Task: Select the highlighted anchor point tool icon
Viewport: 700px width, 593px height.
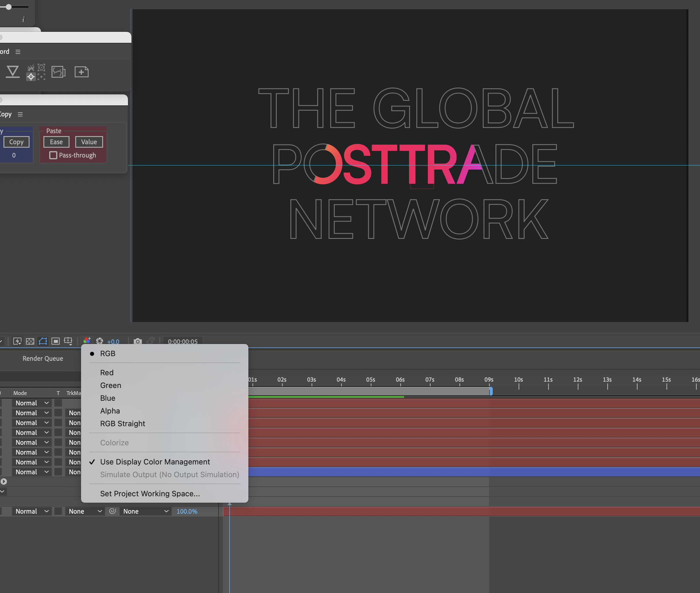Action: click(x=31, y=77)
